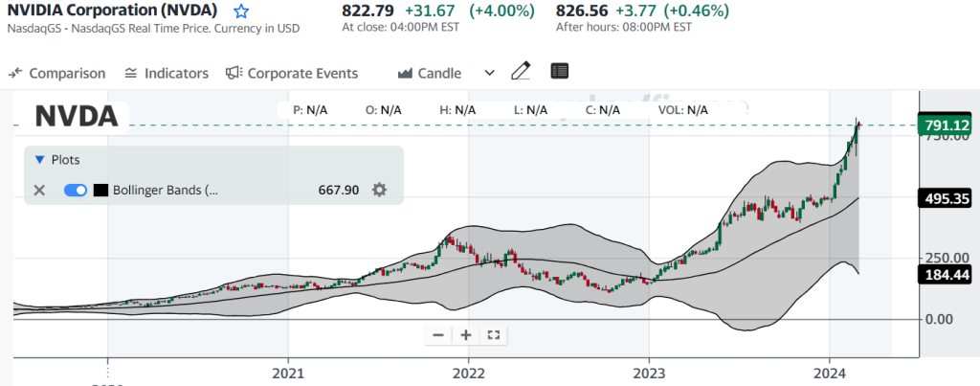980x386 pixels.
Task: Click the O: N/A open readout
Action: pyautogui.click(x=384, y=110)
